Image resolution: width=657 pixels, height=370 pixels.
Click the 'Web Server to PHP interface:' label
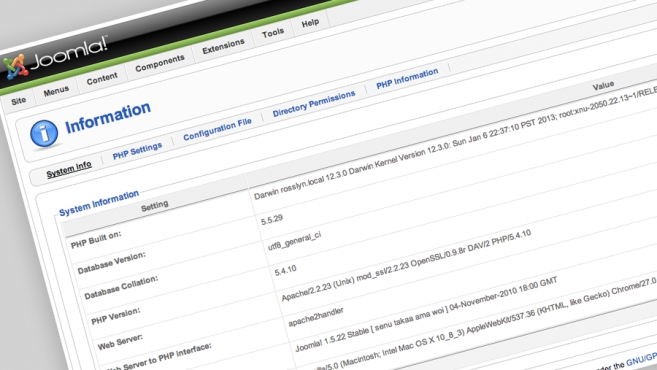click(159, 358)
